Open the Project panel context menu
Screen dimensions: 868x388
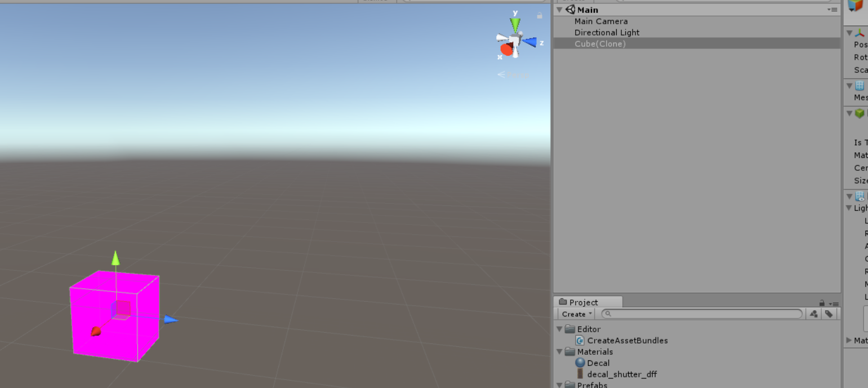(x=834, y=303)
